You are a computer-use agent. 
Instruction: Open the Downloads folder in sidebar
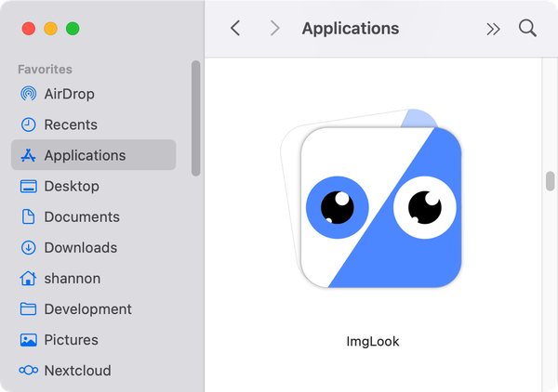(x=80, y=247)
